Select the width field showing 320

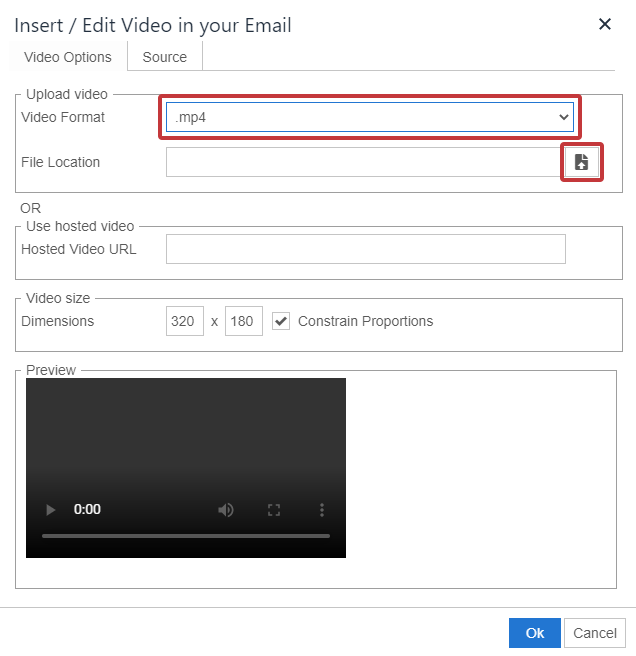point(185,321)
